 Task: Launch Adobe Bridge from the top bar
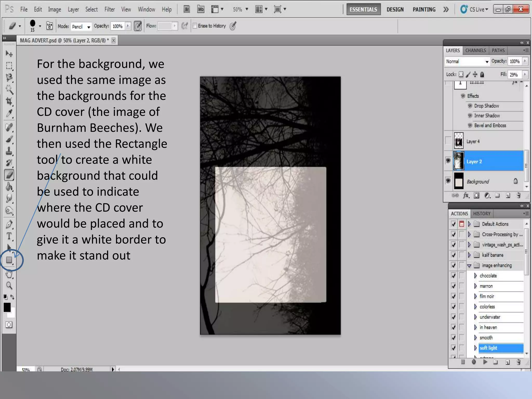(x=187, y=9)
